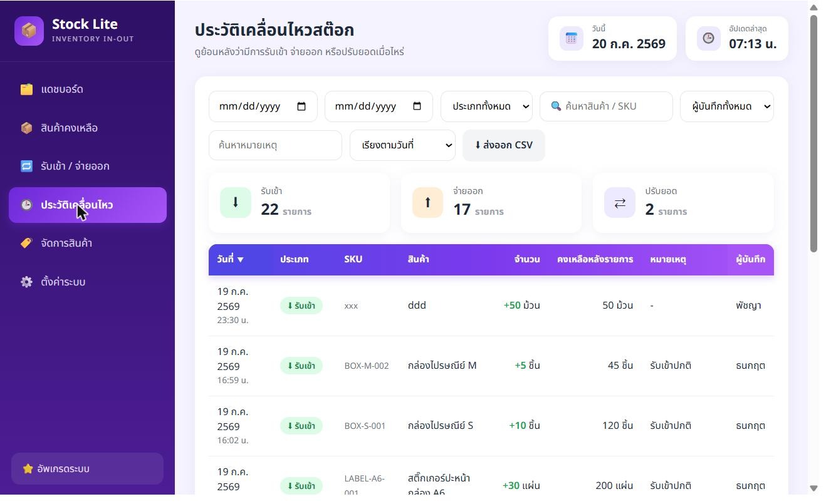Viewport: 826px width, 504px height.
Task: Sort table by ผู้บันทึก column header
Action: click(x=751, y=259)
